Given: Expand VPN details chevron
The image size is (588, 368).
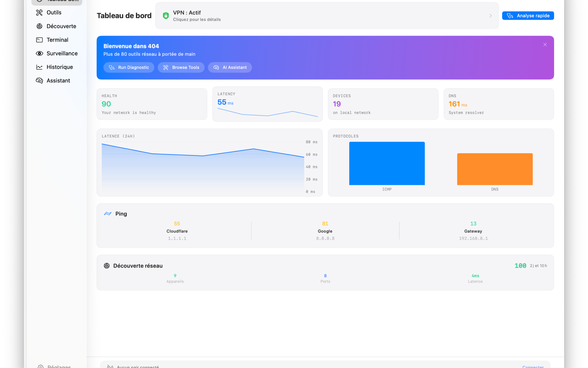Looking at the screenshot, I should (x=491, y=16).
